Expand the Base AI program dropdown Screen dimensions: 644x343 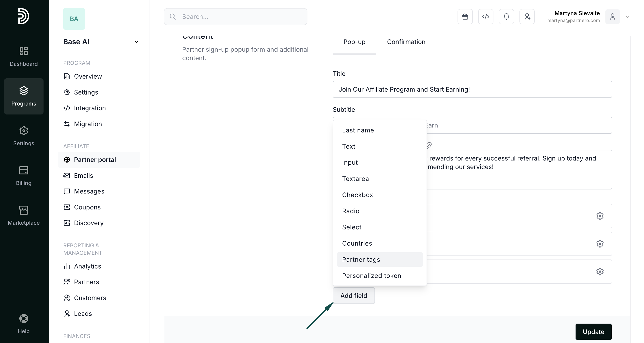(x=136, y=42)
